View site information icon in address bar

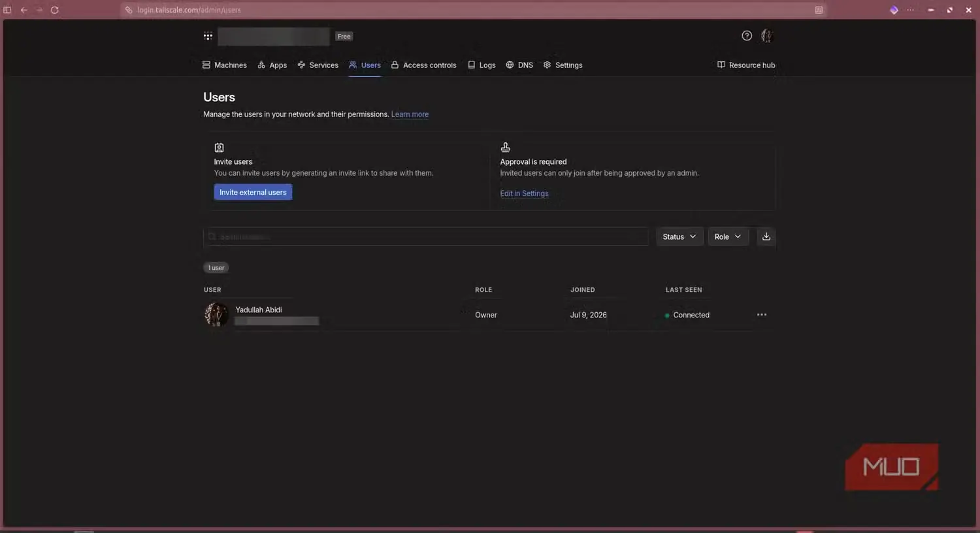coord(129,10)
